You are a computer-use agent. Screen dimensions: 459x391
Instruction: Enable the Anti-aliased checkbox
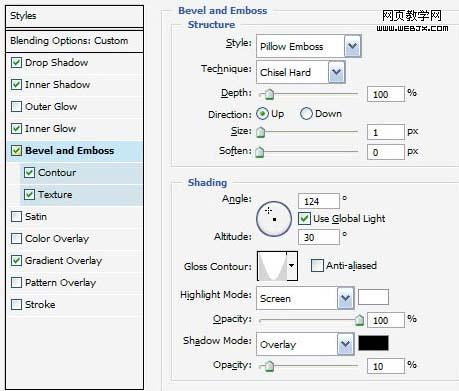[317, 266]
